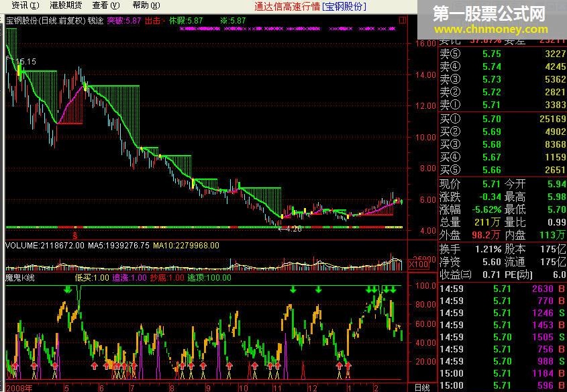Click the 宝钢股份(日线.前复权) chart title
567x392 pixels.
46,21
